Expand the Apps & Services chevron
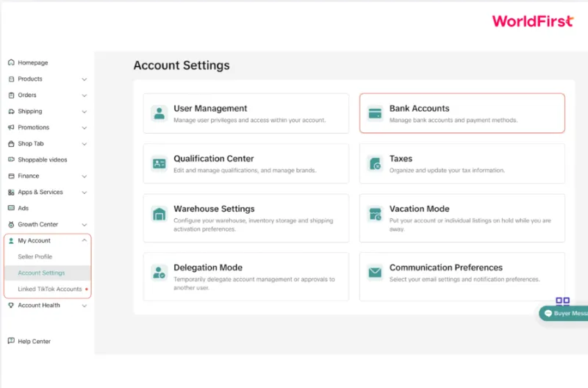 coord(85,193)
